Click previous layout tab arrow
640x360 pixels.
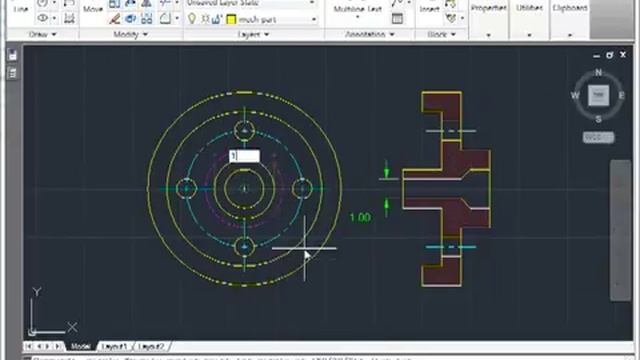coord(39,346)
